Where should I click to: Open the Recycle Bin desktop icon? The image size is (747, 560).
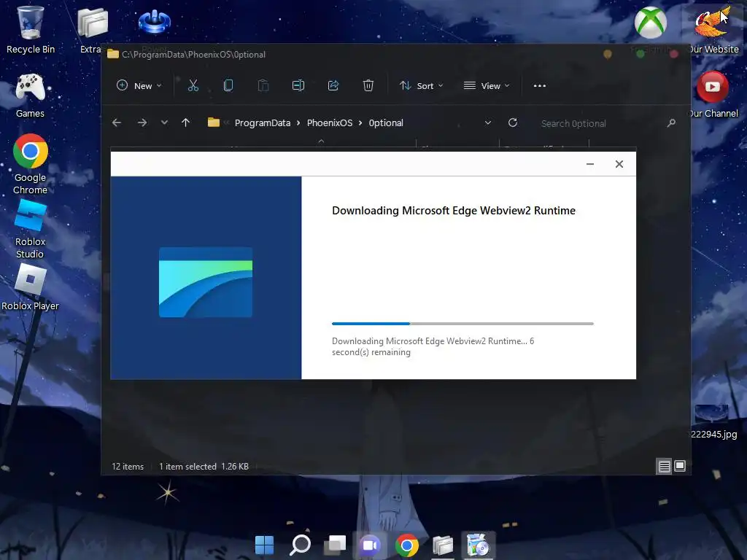click(30, 29)
